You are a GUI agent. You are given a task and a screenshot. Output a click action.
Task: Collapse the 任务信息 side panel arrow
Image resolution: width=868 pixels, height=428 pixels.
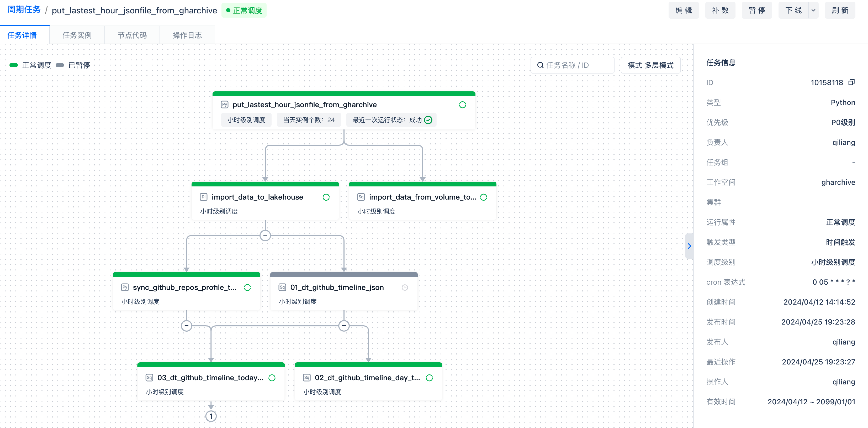689,246
